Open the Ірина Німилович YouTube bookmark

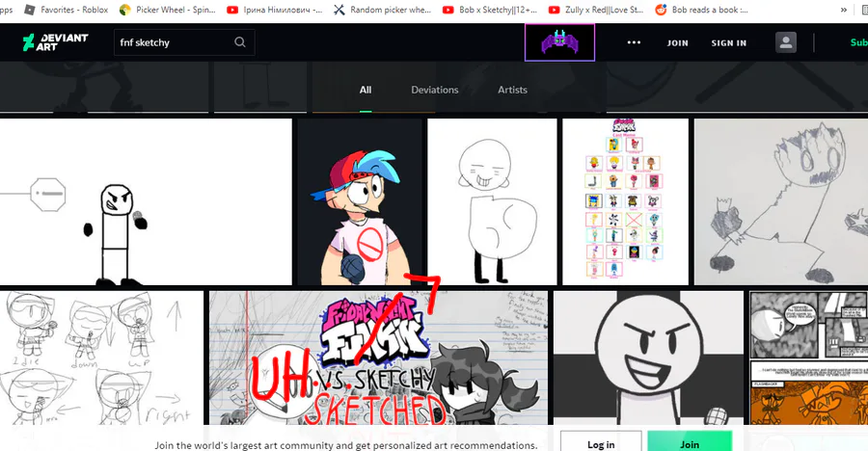[275, 10]
